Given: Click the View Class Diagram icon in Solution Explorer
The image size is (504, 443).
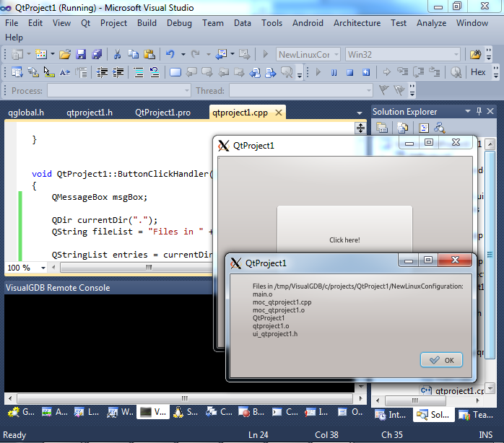Looking at the screenshot, I should [439, 128].
